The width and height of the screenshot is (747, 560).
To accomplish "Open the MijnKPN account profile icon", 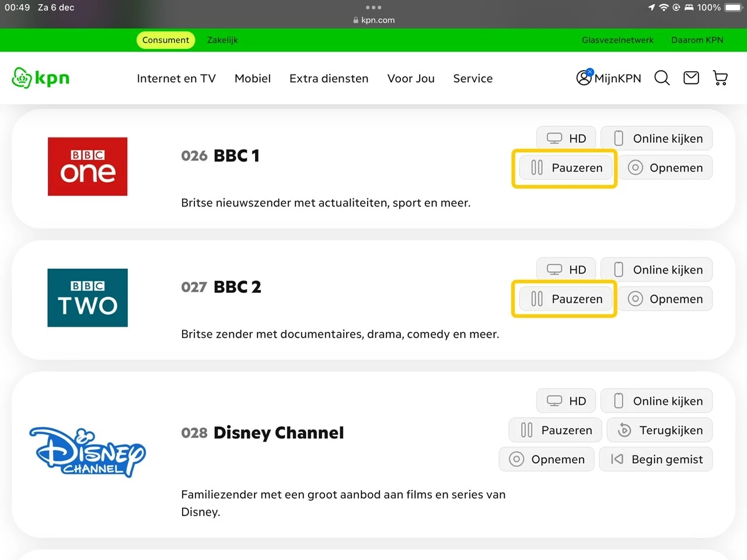I will pos(584,77).
